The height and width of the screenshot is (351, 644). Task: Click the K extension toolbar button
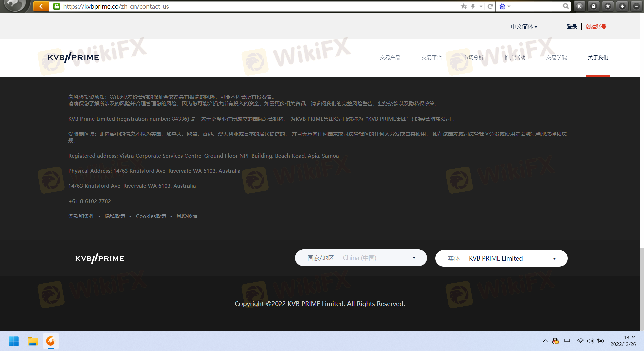pyautogui.click(x=579, y=6)
